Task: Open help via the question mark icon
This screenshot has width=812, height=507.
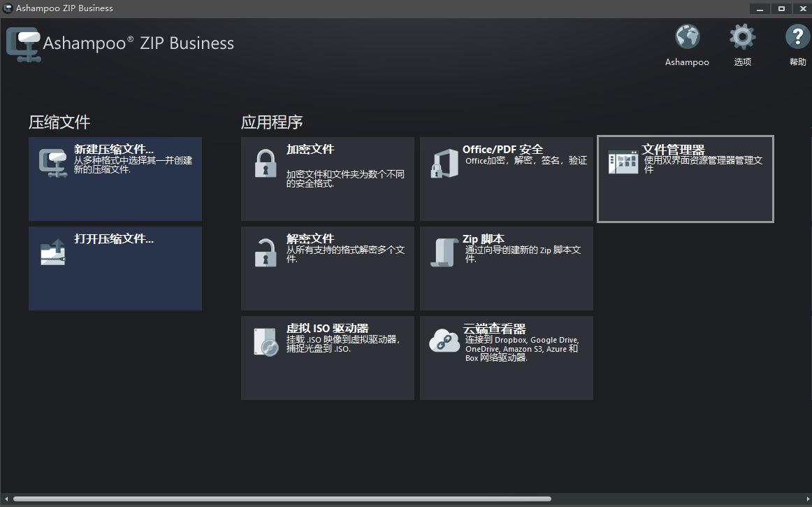Action: tap(797, 37)
